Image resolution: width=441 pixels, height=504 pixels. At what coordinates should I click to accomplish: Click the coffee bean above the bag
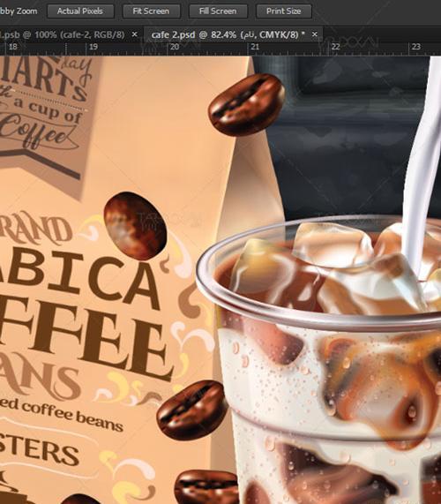pyautogui.click(x=246, y=104)
